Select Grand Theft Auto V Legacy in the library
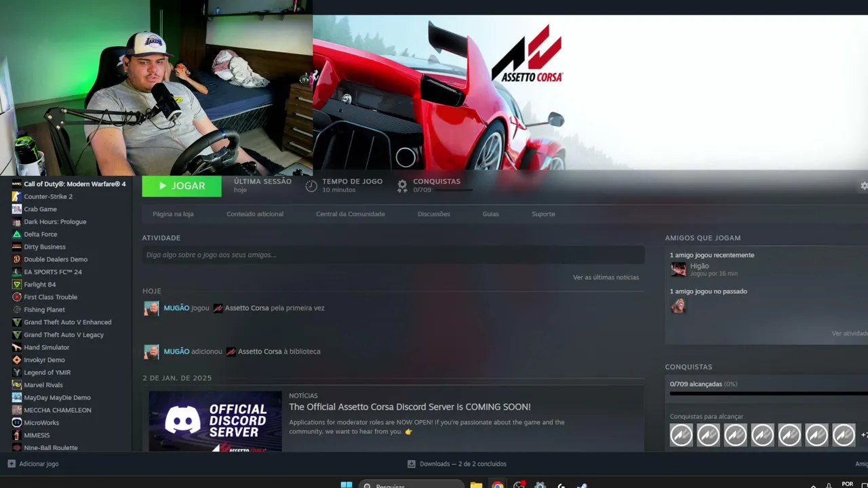Image resolution: width=868 pixels, height=488 pixels. click(64, 335)
